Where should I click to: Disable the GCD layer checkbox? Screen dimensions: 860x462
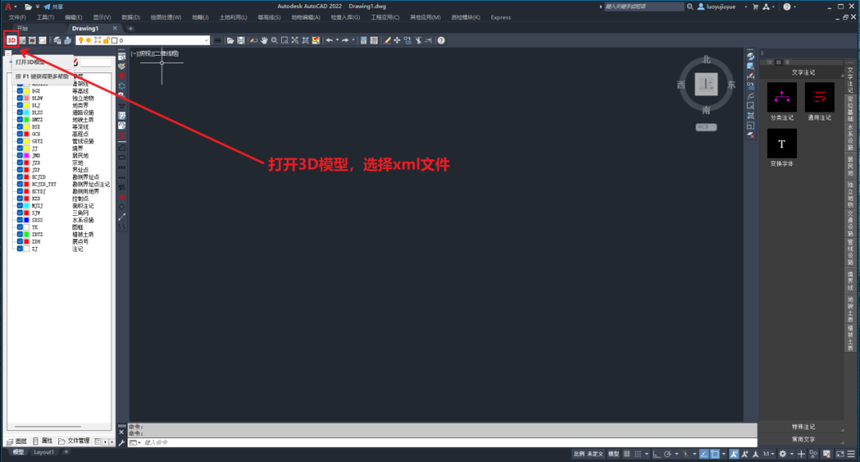click(20, 134)
